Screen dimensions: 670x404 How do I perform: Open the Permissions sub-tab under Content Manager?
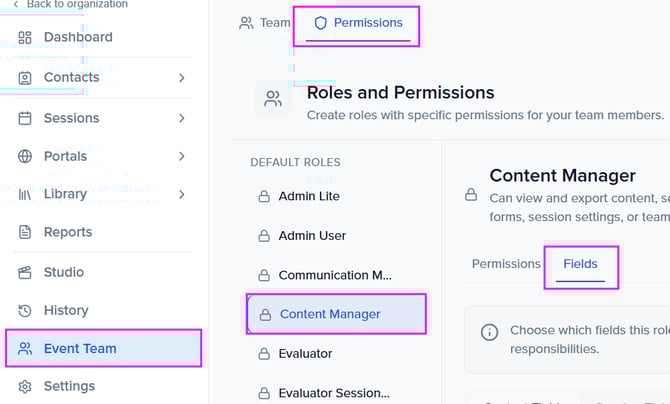point(506,264)
